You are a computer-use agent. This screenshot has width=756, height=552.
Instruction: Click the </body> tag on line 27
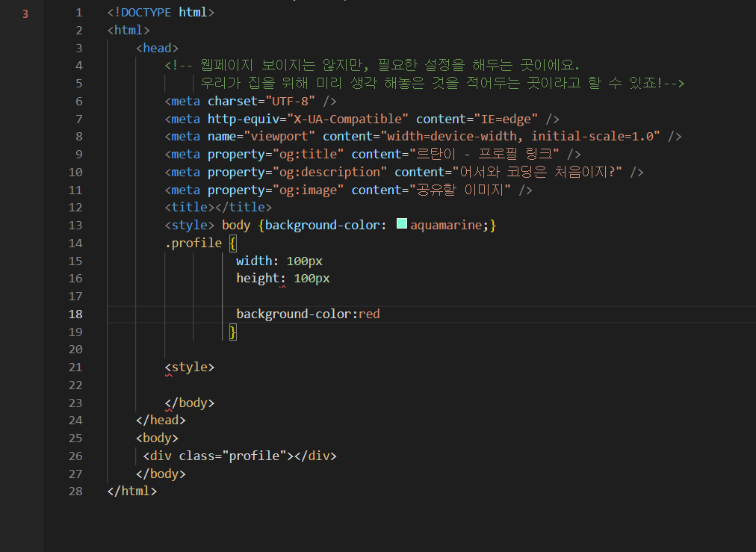click(161, 474)
